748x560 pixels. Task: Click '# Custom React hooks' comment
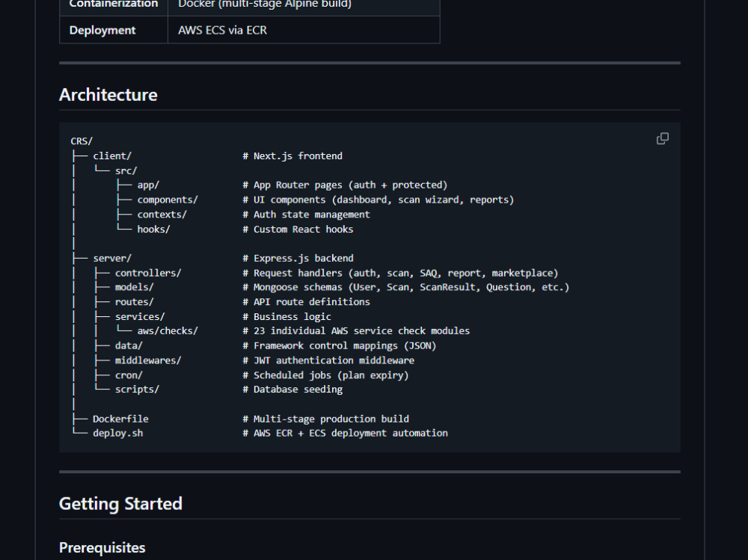298,230
